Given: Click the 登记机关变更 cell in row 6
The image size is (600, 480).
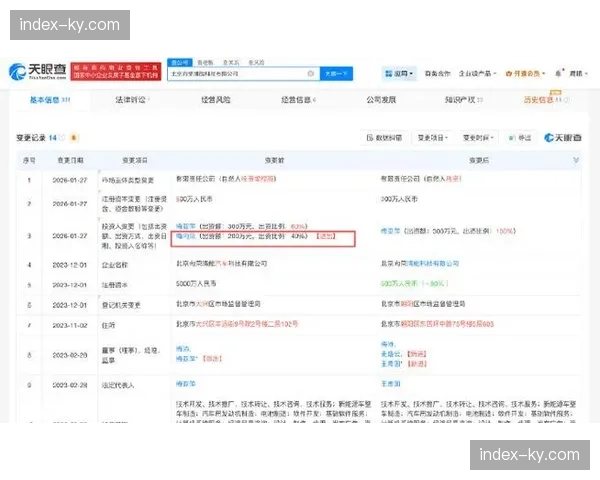Looking at the screenshot, I should (121, 305).
